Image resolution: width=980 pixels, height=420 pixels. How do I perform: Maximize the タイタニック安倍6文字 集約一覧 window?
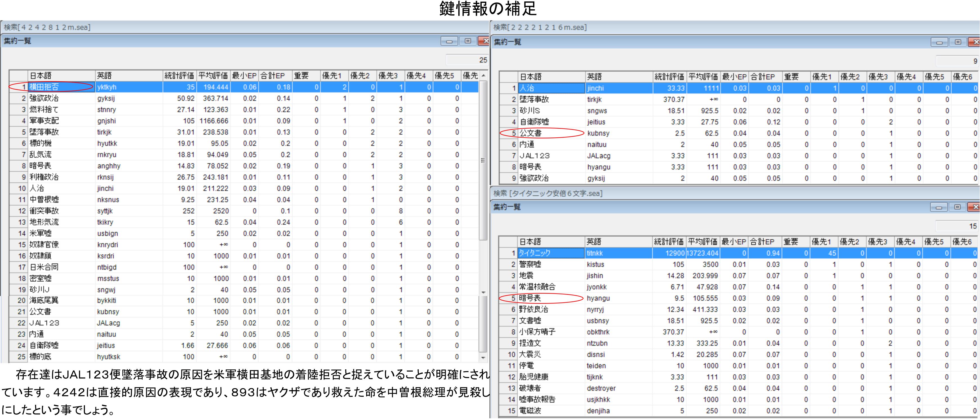point(957,207)
